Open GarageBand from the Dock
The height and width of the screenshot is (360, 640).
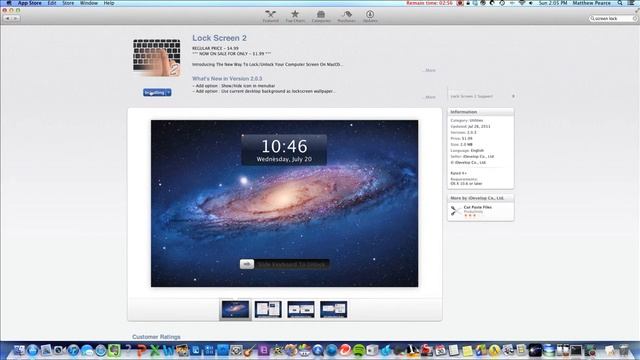[250, 350]
